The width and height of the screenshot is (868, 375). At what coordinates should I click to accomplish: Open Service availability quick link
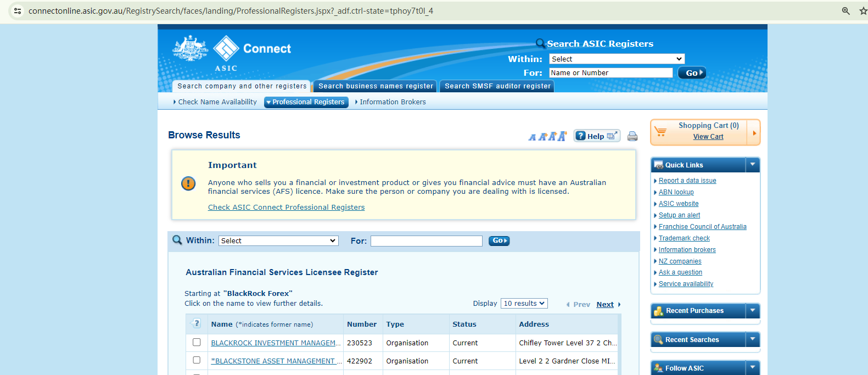click(x=686, y=284)
